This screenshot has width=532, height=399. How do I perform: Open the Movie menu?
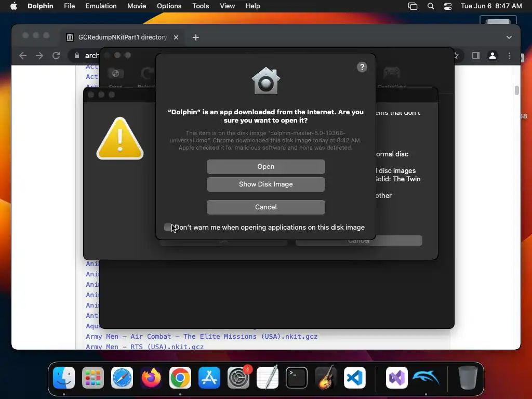(x=137, y=6)
